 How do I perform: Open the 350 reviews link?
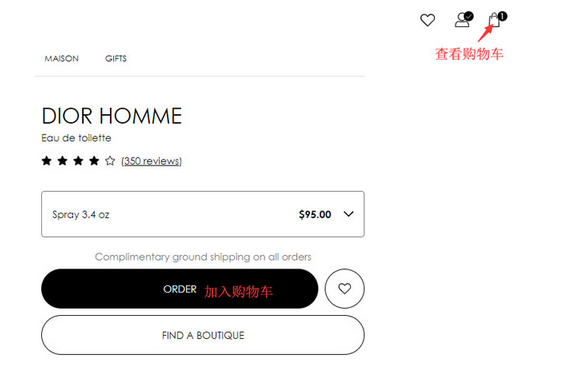152,161
